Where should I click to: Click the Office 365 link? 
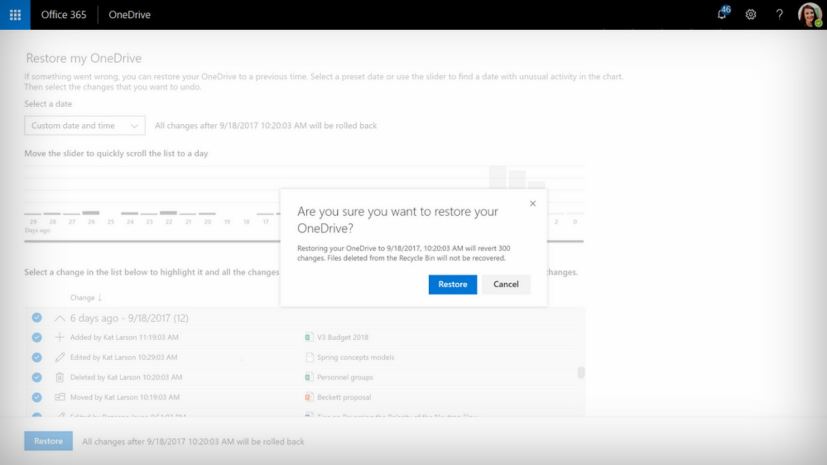coord(63,15)
